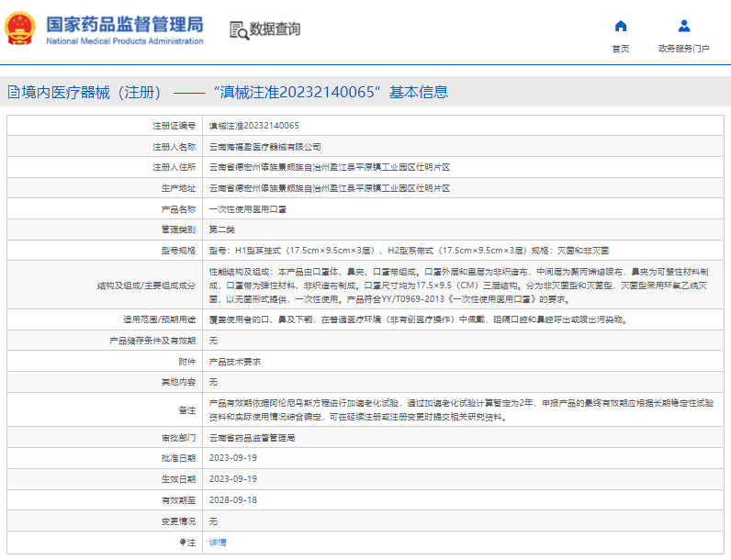731x560 pixels.
Task: Click the 适用范围/预期用途 label
Action: tap(160, 319)
